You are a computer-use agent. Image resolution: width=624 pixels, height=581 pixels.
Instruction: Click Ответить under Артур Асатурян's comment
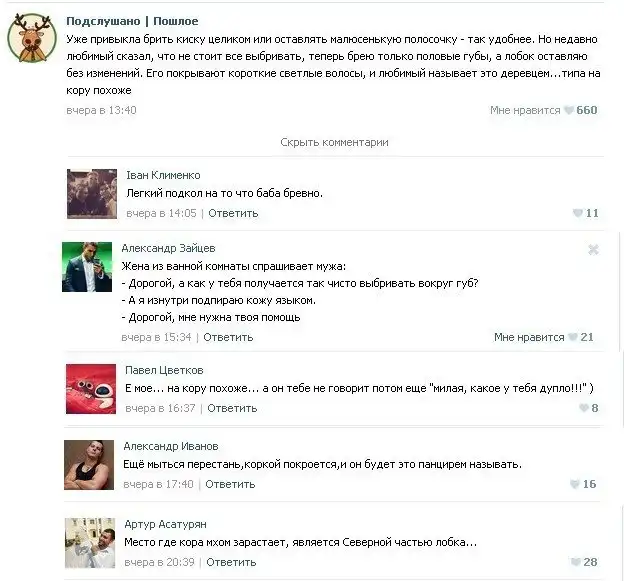pos(231,562)
